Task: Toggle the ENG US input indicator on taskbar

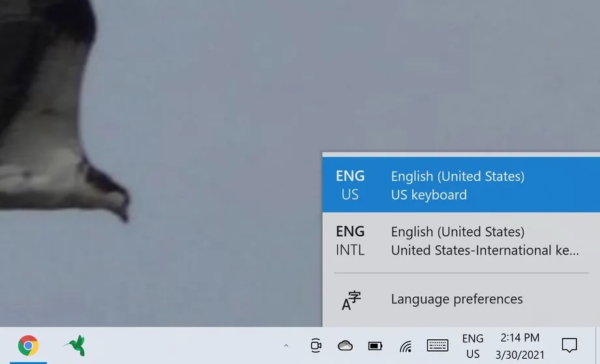Action: click(x=473, y=346)
